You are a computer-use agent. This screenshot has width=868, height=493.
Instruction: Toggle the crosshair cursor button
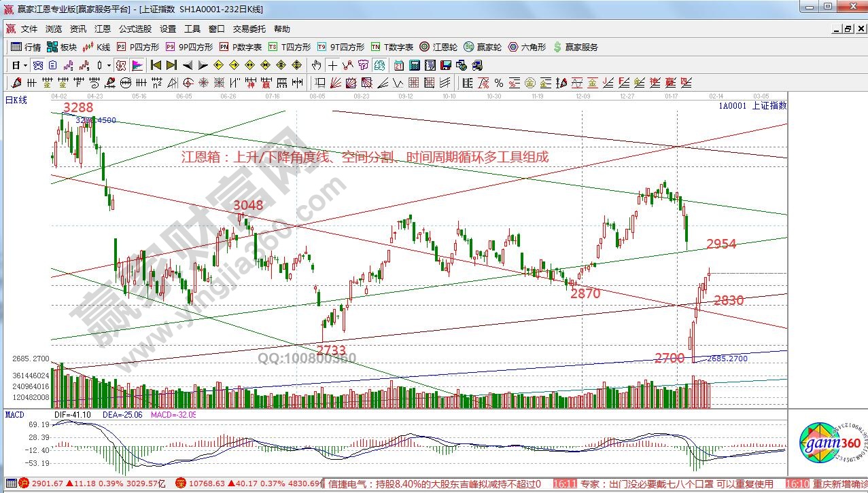(332, 65)
